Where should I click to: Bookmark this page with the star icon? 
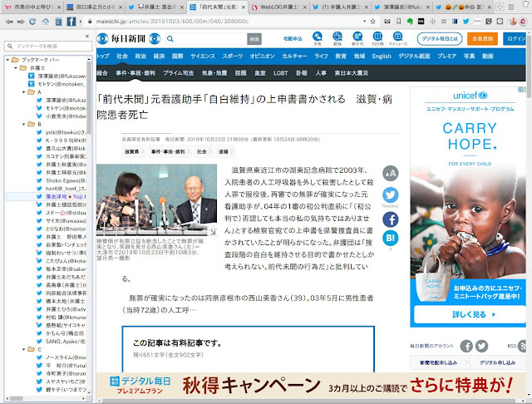373,22
